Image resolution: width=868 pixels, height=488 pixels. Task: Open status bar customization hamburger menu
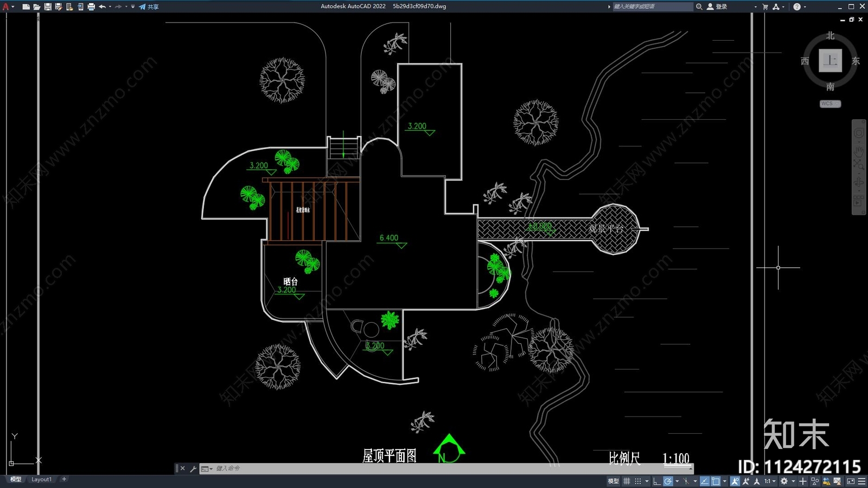point(861,481)
